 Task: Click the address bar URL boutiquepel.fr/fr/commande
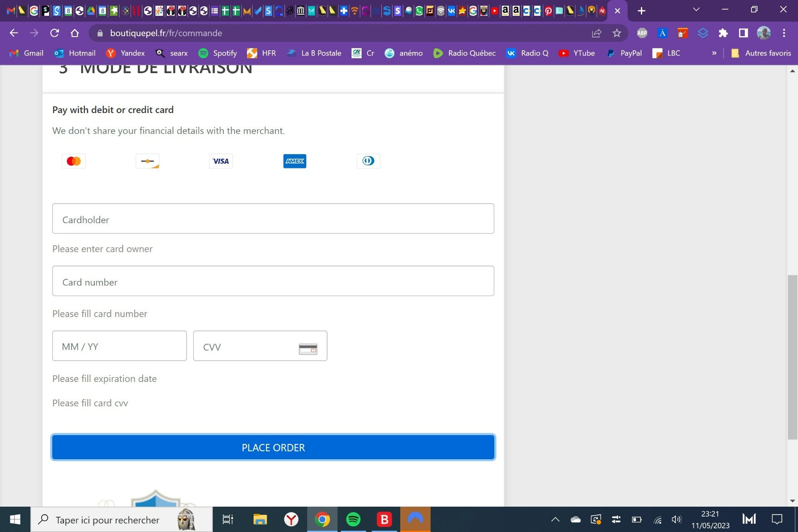pyautogui.click(x=166, y=33)
